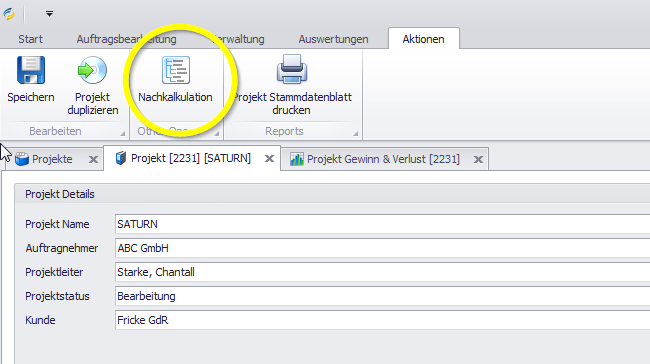Open the quick access toolbar dropdown arrow
Viewport: 650px width, 364px height.
49,14
